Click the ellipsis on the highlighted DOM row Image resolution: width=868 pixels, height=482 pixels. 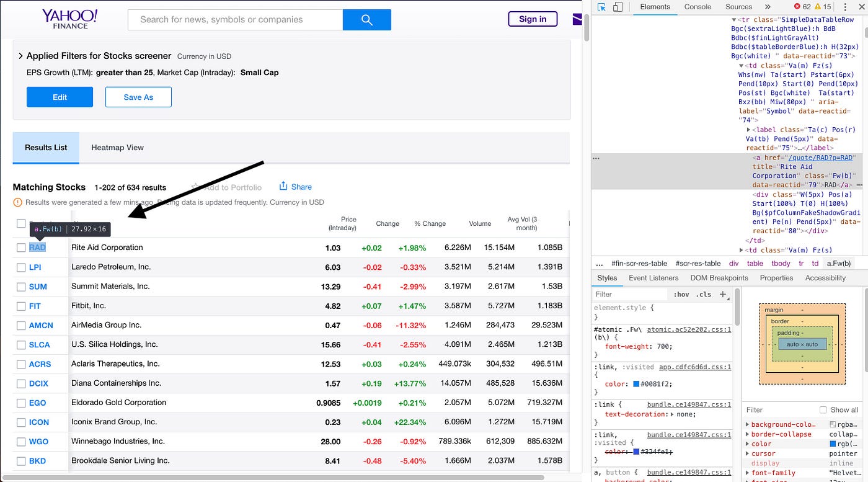tap(596, 159)
